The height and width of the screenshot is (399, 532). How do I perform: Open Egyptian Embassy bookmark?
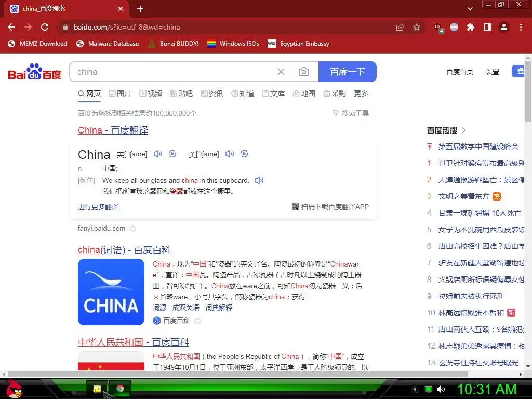[x=299, y=44]
